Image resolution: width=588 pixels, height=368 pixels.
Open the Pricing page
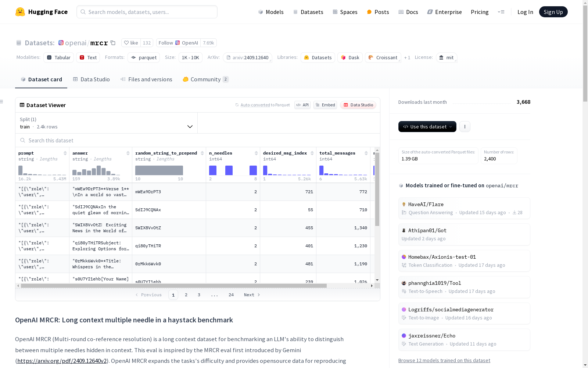point(480,12)
